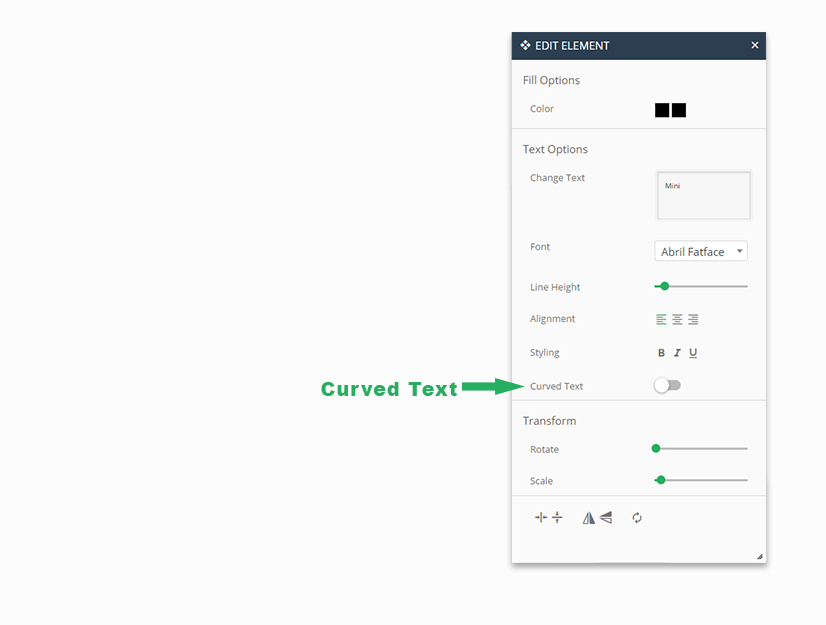Click the Change Text box containing Mini
The height and width of the screenshot is (625, 826).
coord(703,195)
